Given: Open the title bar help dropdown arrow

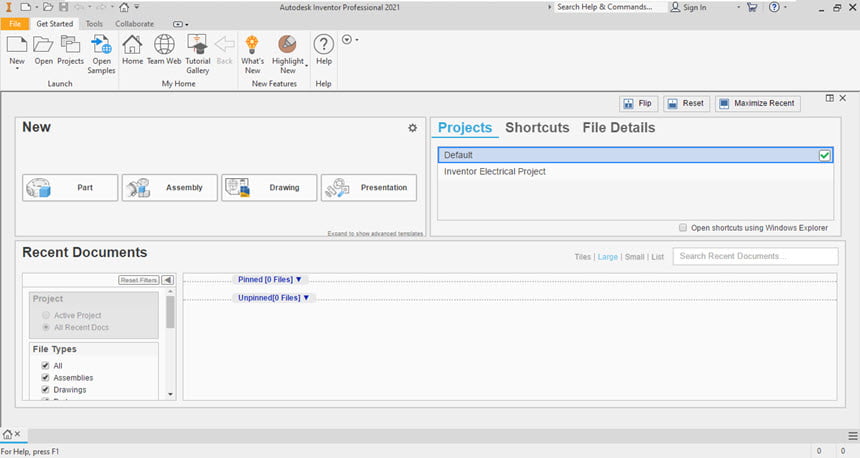Looking at the screenshot, I should click(x=785, y=7).
